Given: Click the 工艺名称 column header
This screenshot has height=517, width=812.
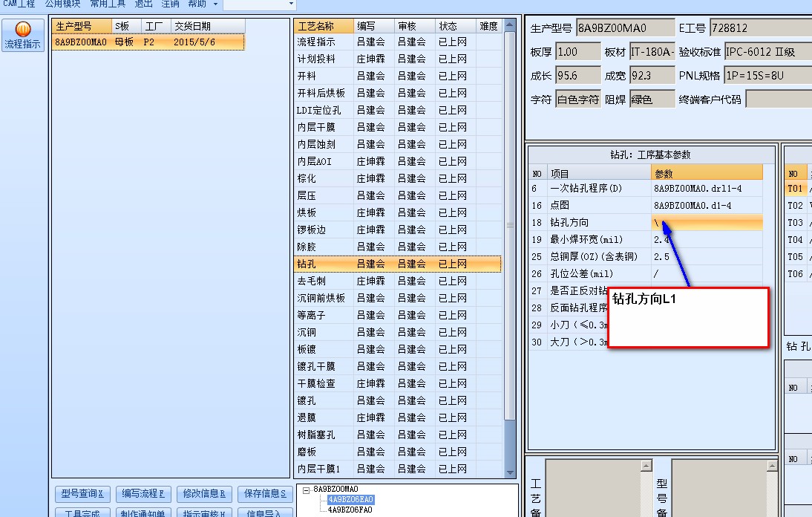Looking at the screenshot, I should [x=324, y=26].
